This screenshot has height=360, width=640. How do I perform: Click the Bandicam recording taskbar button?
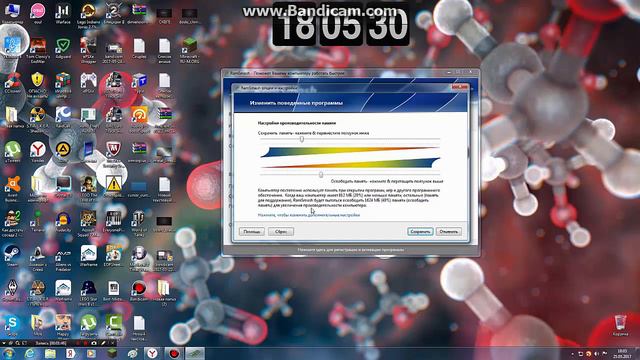[x=173, y=353]
